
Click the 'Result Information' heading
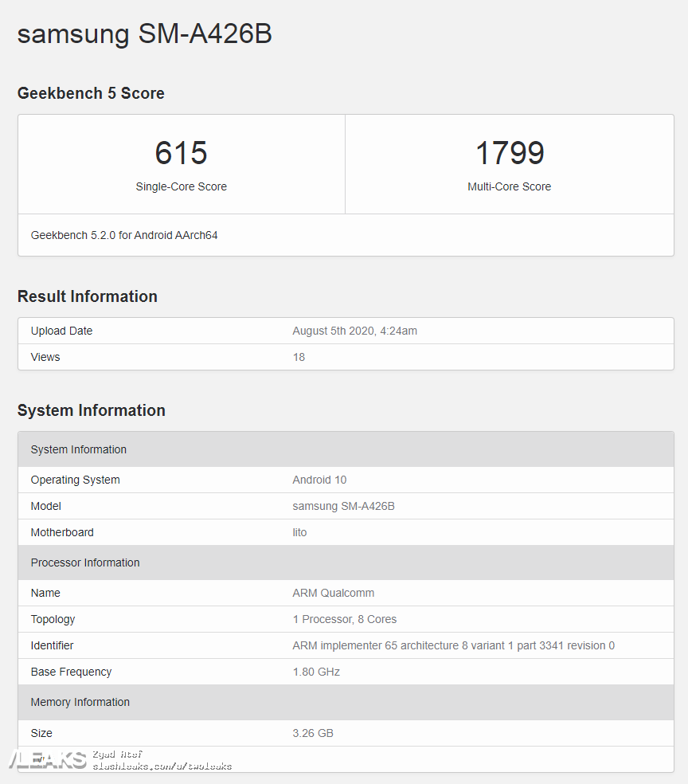click(x=88, y=296)
